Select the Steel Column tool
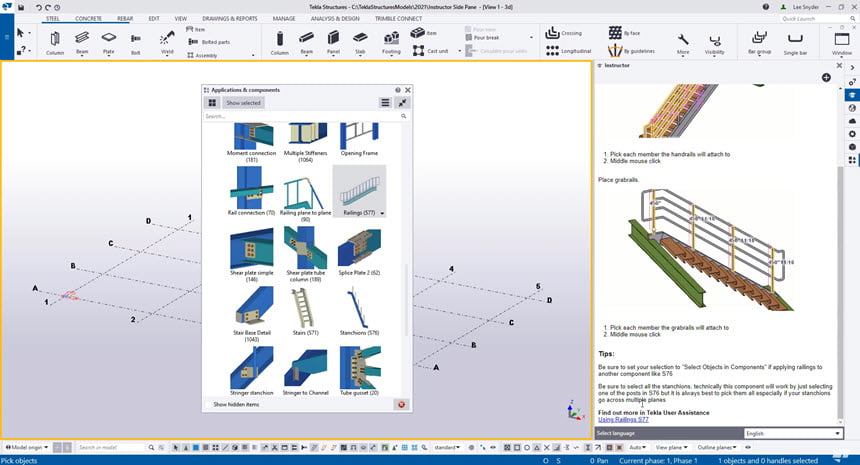 coord(55,42)
